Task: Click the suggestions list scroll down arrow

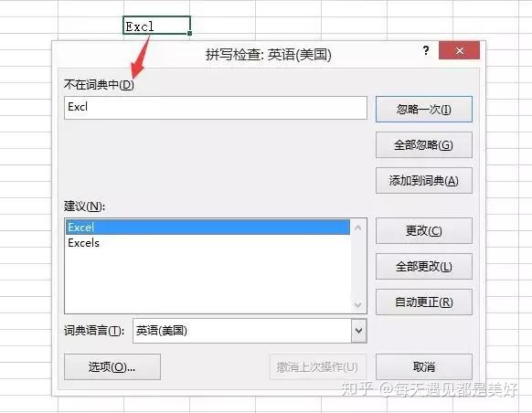Action: point(358,304)
